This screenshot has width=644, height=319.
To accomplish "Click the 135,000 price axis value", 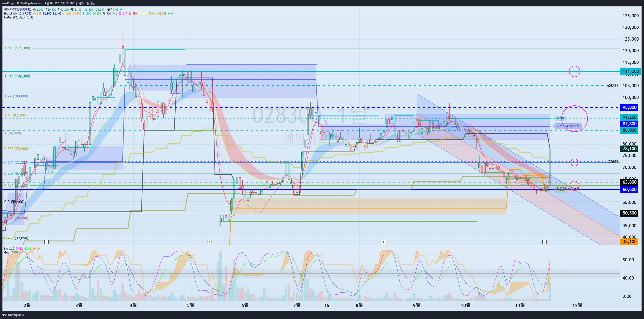I will click(630, 16).
